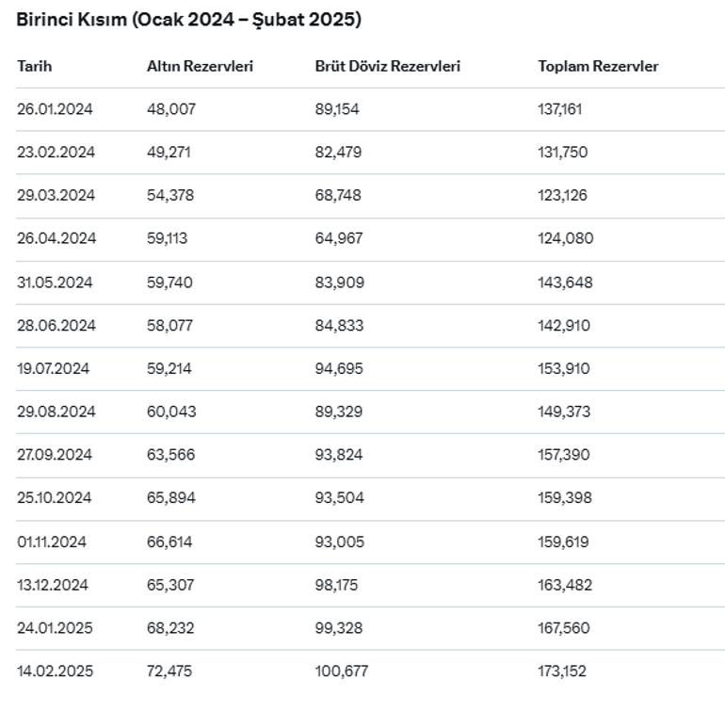
Task: Click total reserves value 124,080
Action: coord(565,239)
